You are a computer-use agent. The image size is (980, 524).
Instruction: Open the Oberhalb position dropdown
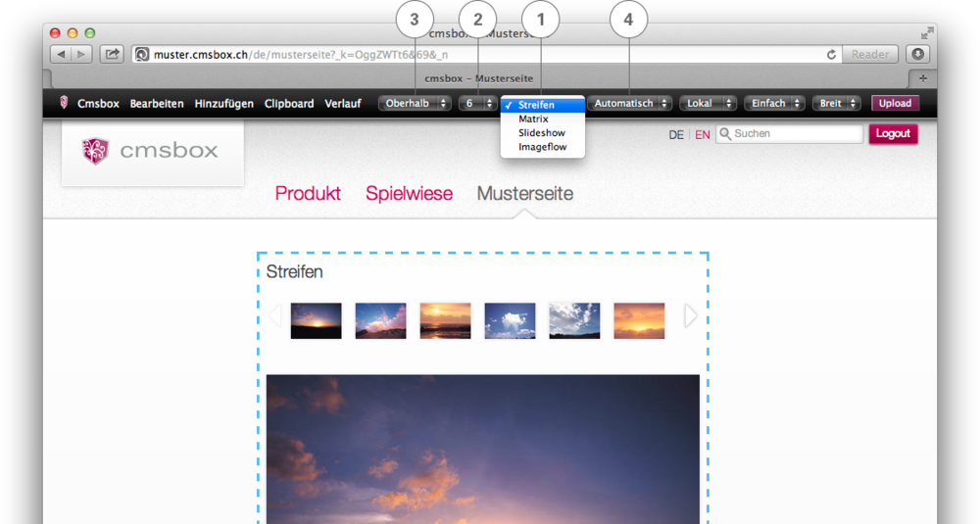(x=415, y=103)
